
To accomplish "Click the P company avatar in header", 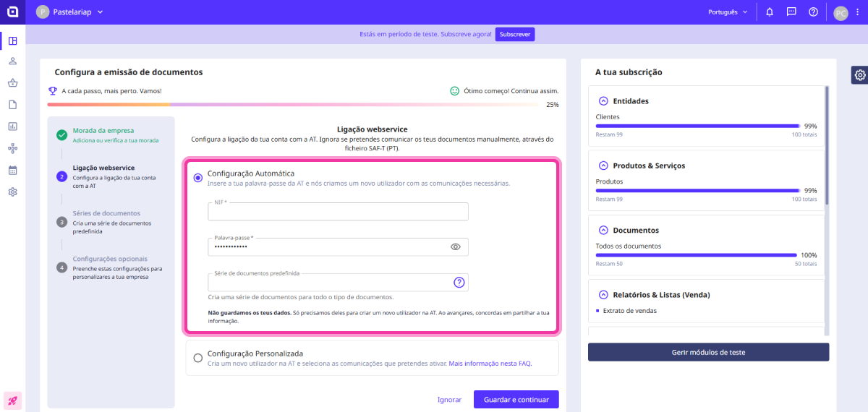I will pos(43,12).
